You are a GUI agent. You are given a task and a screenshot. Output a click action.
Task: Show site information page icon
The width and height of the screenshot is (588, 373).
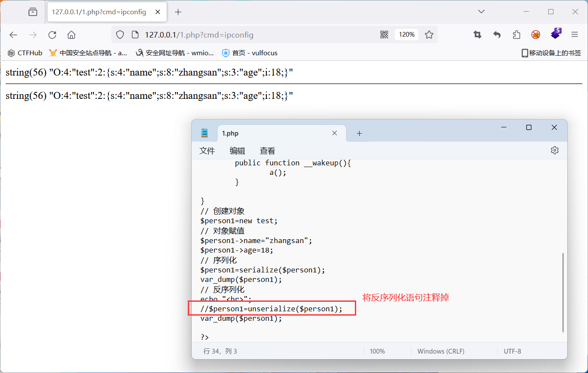(135, 35)
